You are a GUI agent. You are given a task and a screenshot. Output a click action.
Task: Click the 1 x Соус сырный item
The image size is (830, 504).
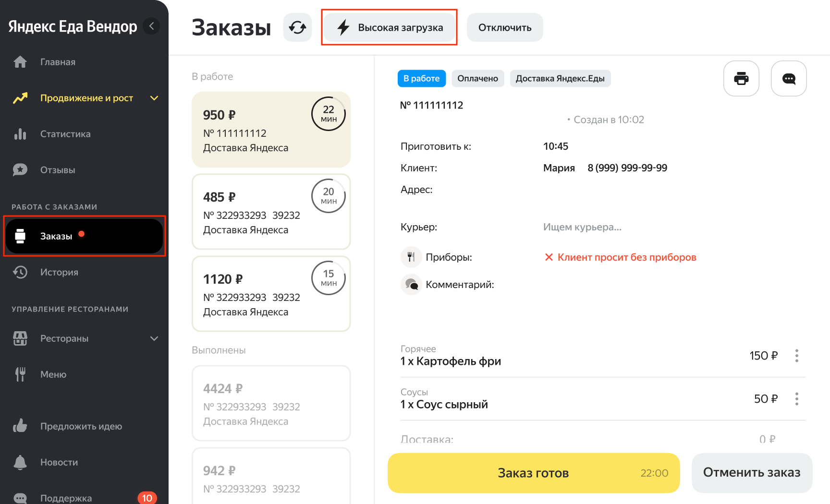tap(444, 405)
